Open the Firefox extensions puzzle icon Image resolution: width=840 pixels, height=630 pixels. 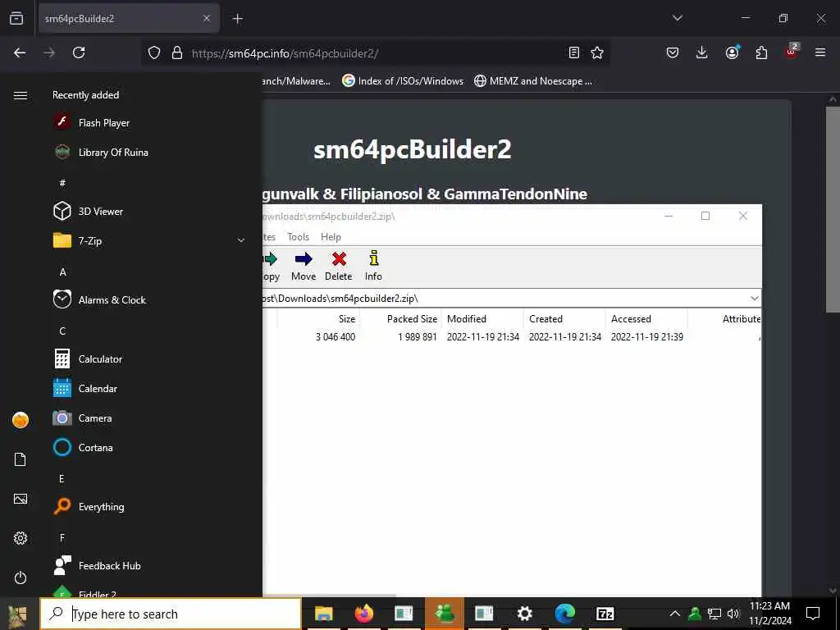click(761, 52)
